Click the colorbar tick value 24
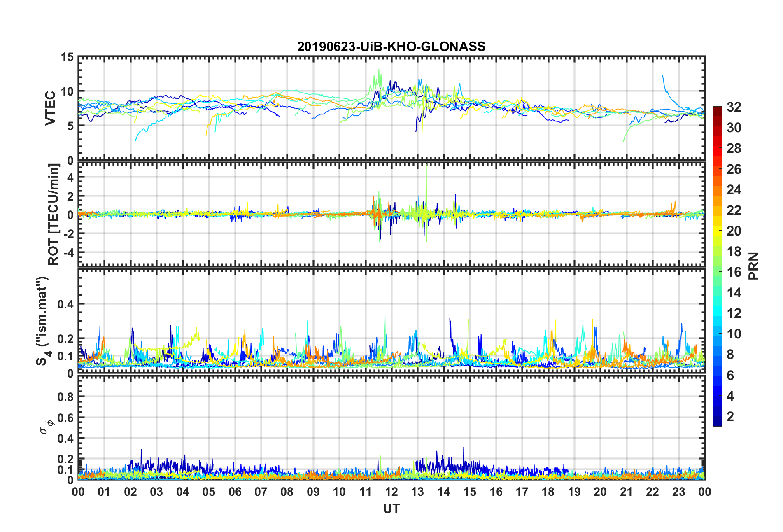 (734, 190)
